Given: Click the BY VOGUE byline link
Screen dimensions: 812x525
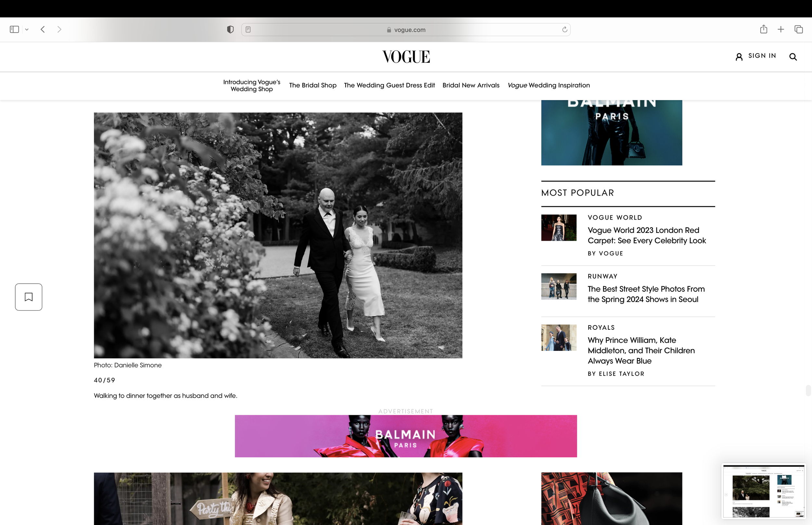Looking at the screenshot, I should (605, 254).
